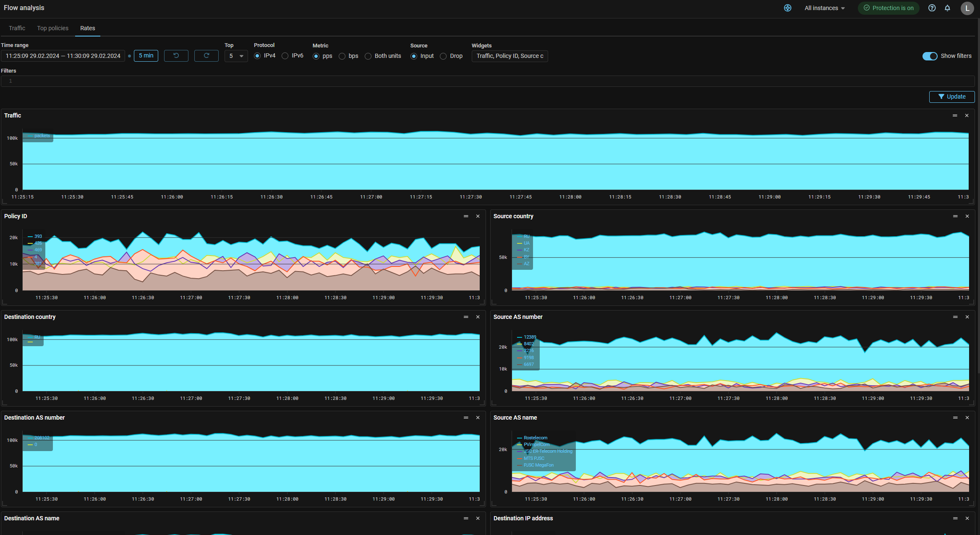Switch to the Top policies tab
The width and height of the screenshot is (980, 535).
(x=52, y=28)
